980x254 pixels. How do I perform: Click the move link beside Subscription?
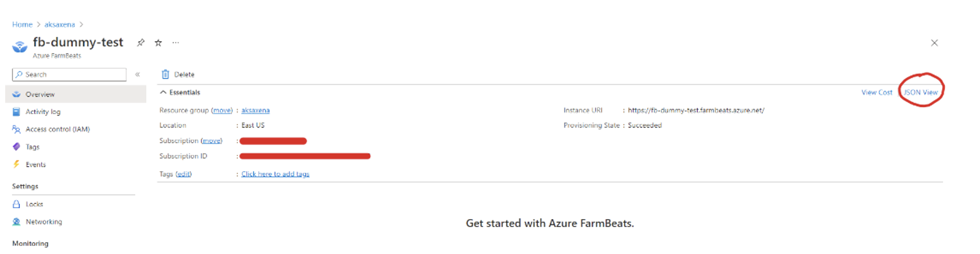pos(211,141)
